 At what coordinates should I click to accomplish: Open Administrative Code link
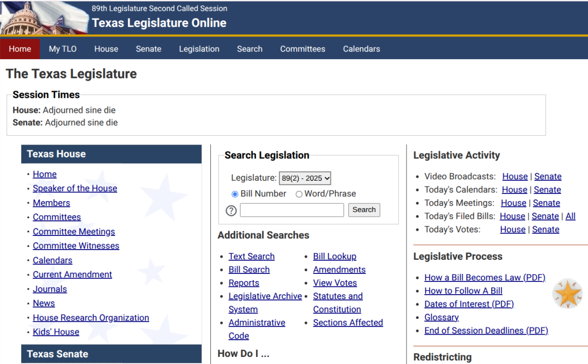point(257,330)
